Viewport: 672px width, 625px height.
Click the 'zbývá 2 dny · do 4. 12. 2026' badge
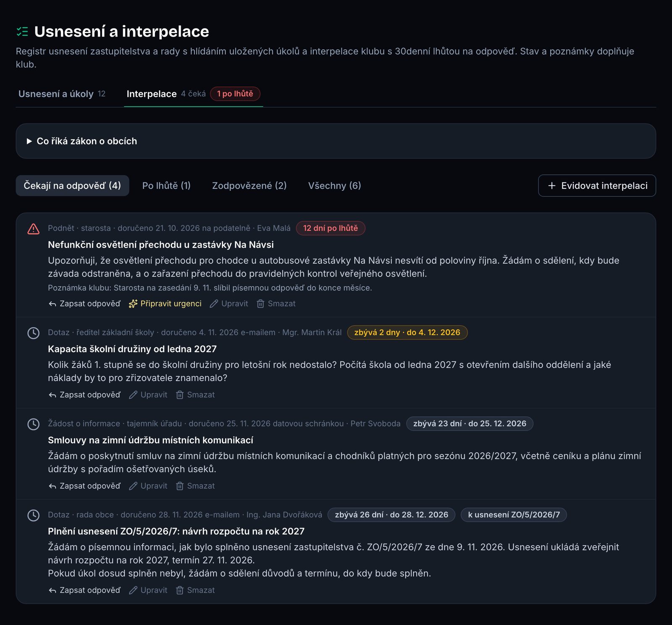point(407,332)
